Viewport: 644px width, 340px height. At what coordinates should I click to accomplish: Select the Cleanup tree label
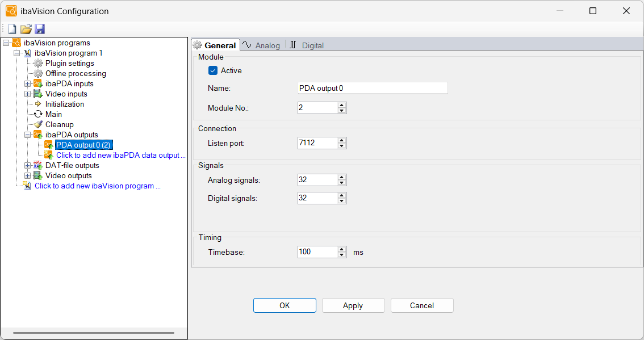click(60, 124)
